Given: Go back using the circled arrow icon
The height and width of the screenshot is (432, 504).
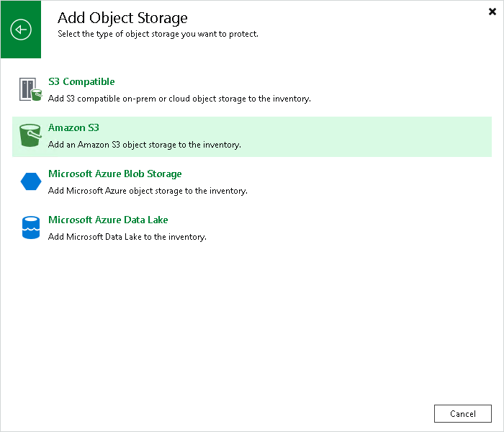Looking at the screenshot, I should click(21, 30).
